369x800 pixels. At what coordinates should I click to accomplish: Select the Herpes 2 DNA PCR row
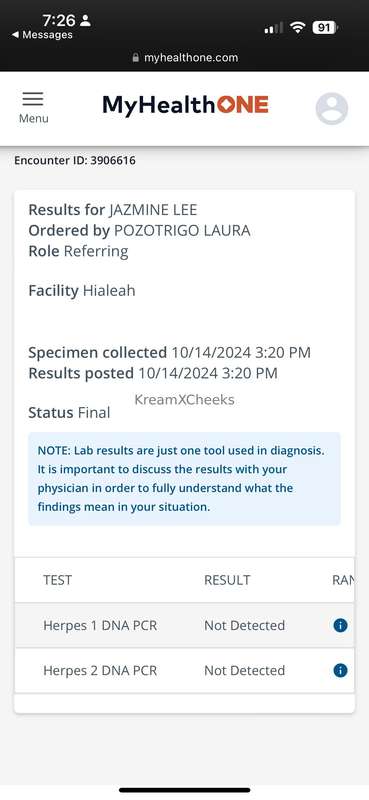[184, 670]
